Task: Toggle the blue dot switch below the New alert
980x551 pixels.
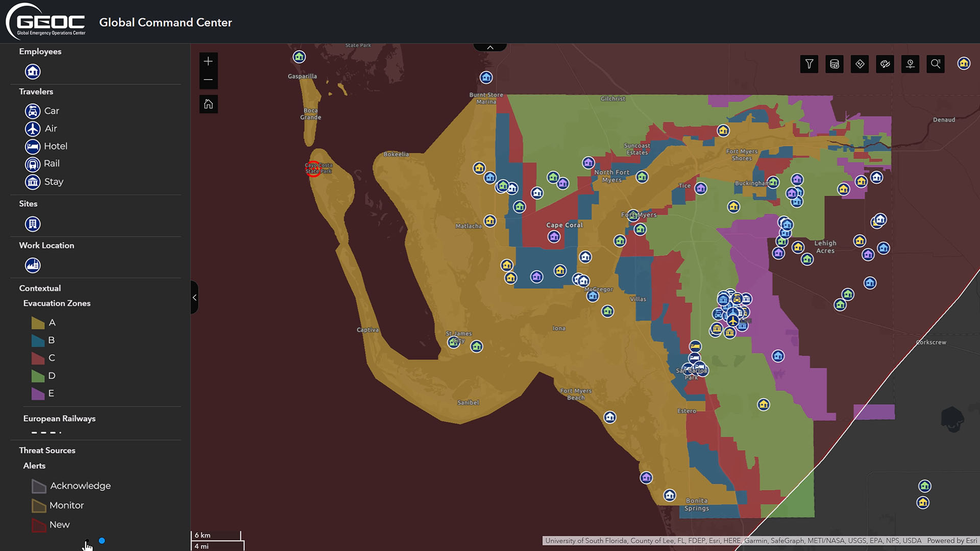Action: point(102,540)
